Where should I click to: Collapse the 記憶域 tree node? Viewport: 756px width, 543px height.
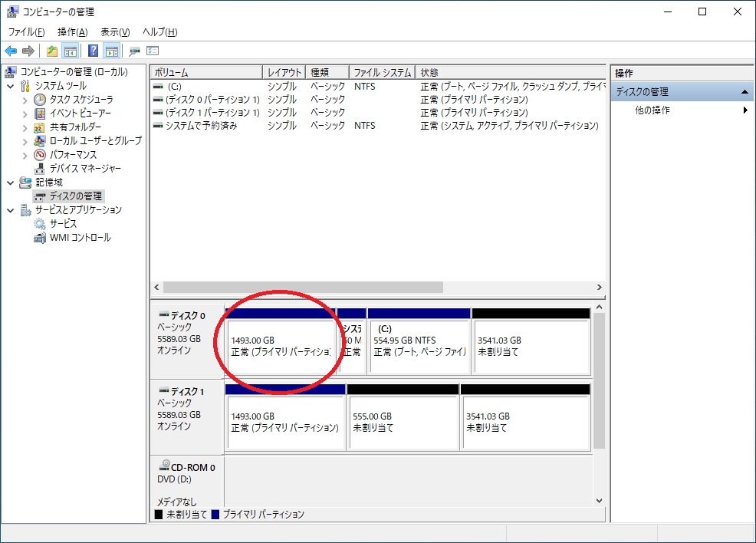click(11, 183)
